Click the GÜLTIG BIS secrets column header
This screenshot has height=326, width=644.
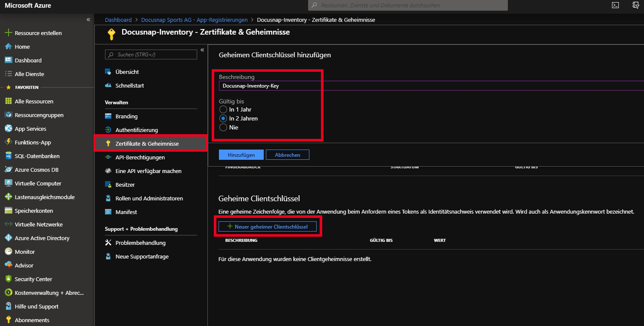[x=381, y=240]
